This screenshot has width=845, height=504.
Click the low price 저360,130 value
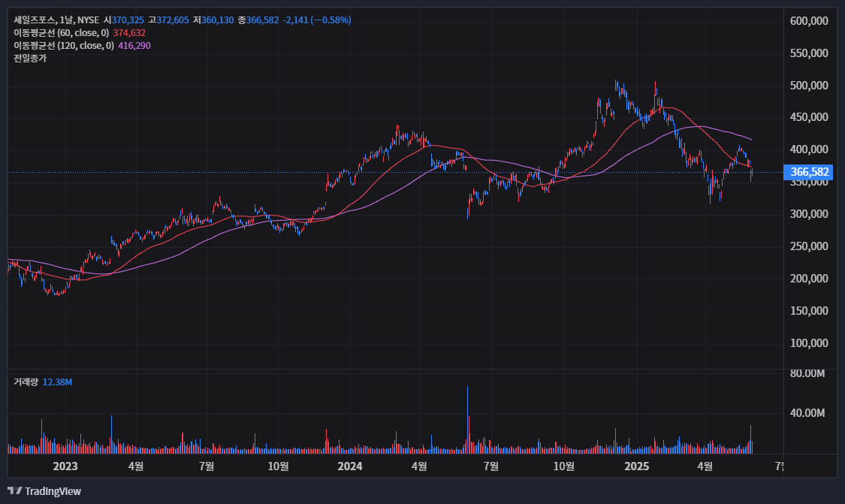tap(213, 20)
